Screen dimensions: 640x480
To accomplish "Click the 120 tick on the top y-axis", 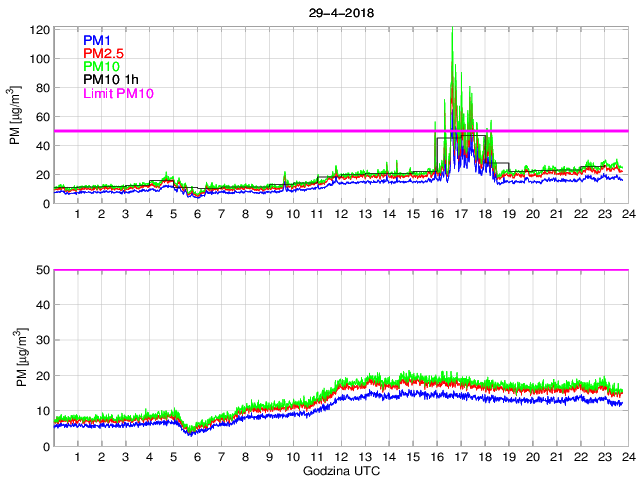I will pyautogui.click(x=39, y=29).
